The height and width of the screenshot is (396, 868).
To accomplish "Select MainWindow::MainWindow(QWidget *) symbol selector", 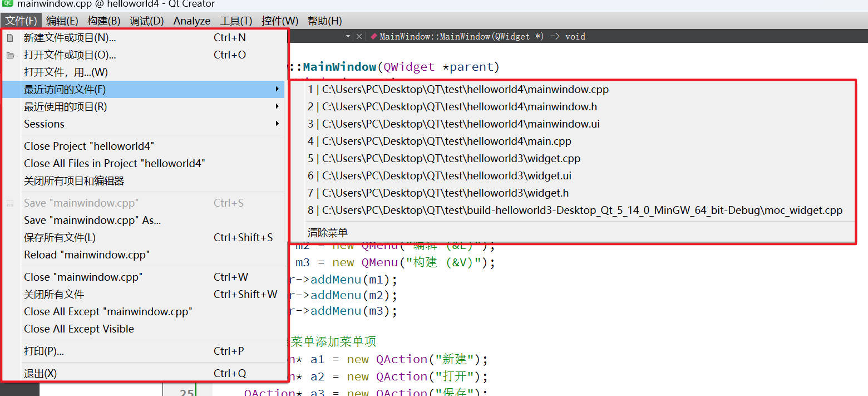I will coord(482,36).
